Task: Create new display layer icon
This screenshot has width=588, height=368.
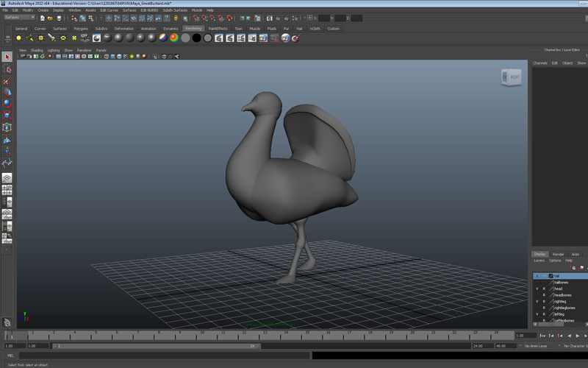Action: coord(573,268)
